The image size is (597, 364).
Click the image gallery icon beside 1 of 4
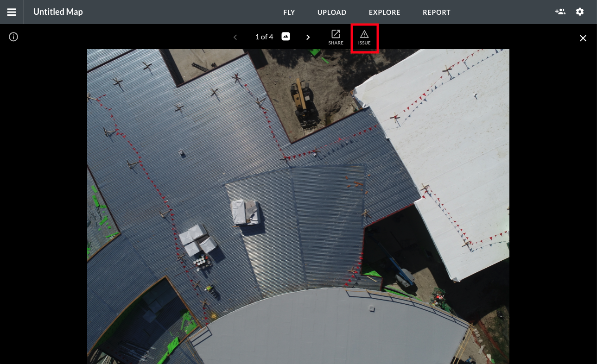pyautogui.click(x=286, y=37)
